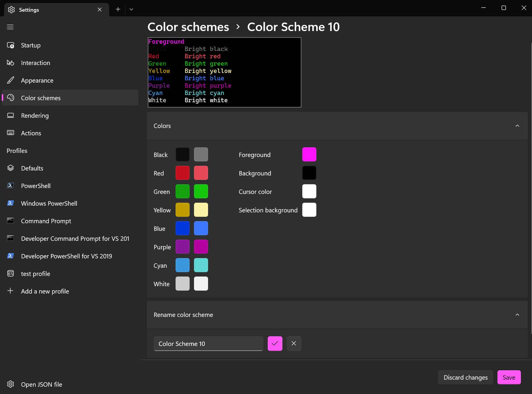This screenshot has height=394, width=532.
Task: Click the Defaults layers icon
Action: [11, 168]
